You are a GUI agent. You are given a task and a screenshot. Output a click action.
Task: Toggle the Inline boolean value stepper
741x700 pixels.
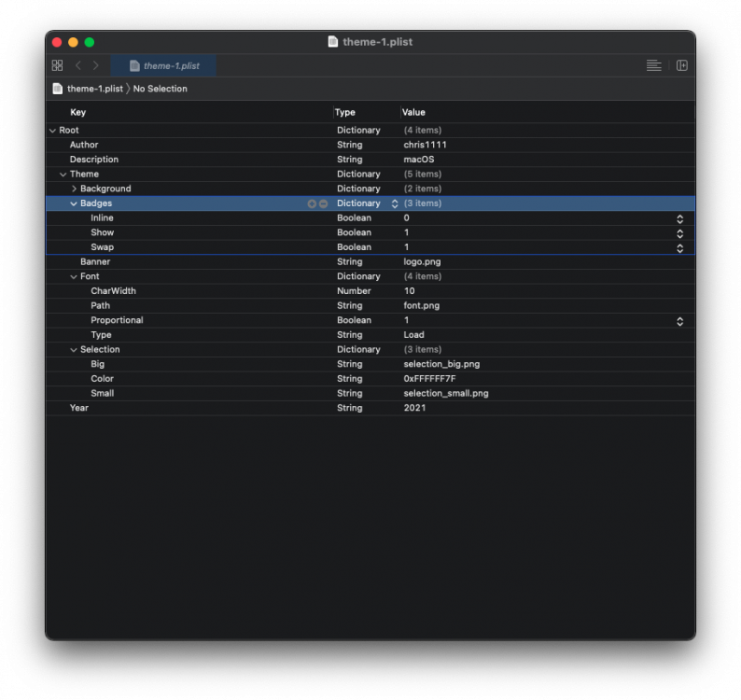tap(679, 218)
